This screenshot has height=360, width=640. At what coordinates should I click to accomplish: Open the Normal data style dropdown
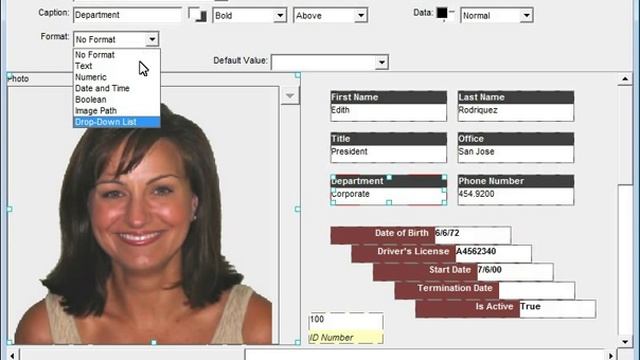coord(527,16)
